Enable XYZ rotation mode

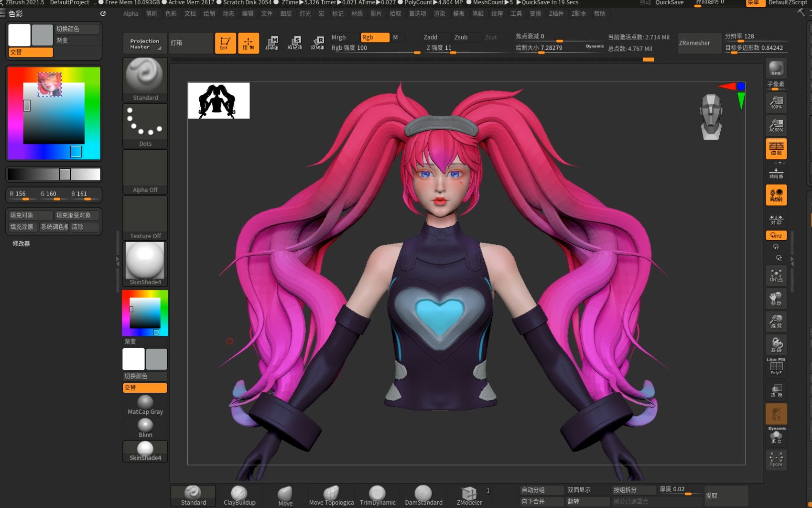pyautogui.click(x=776, y=235)
